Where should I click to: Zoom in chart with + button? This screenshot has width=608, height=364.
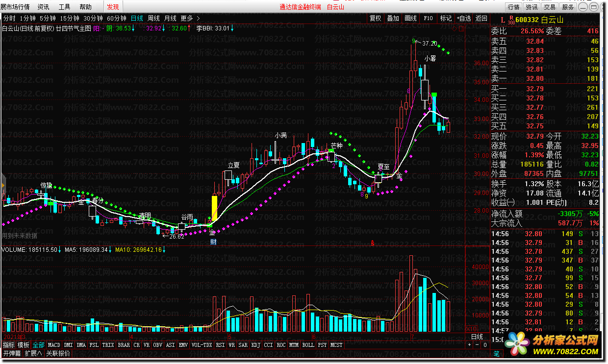click(x=470, y=345)
